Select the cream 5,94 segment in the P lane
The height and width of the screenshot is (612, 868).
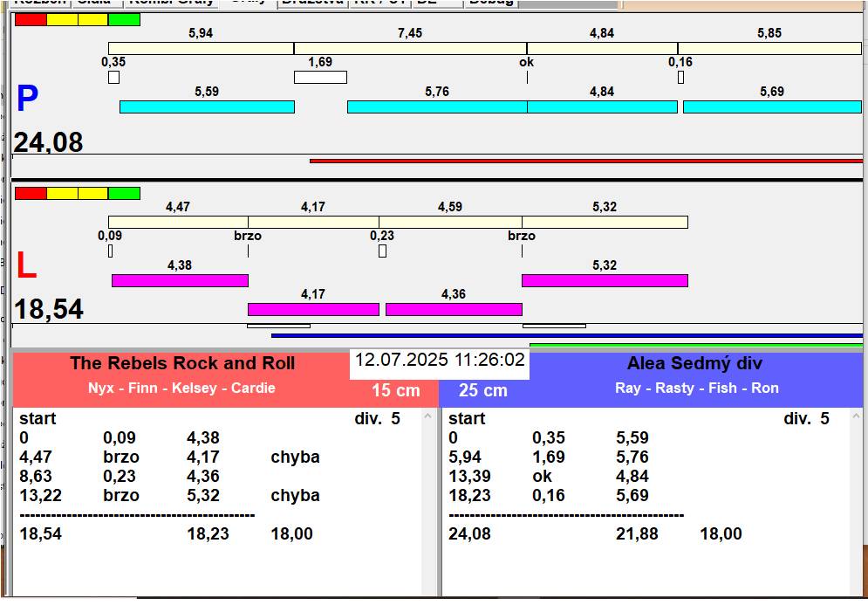point(201,48)
